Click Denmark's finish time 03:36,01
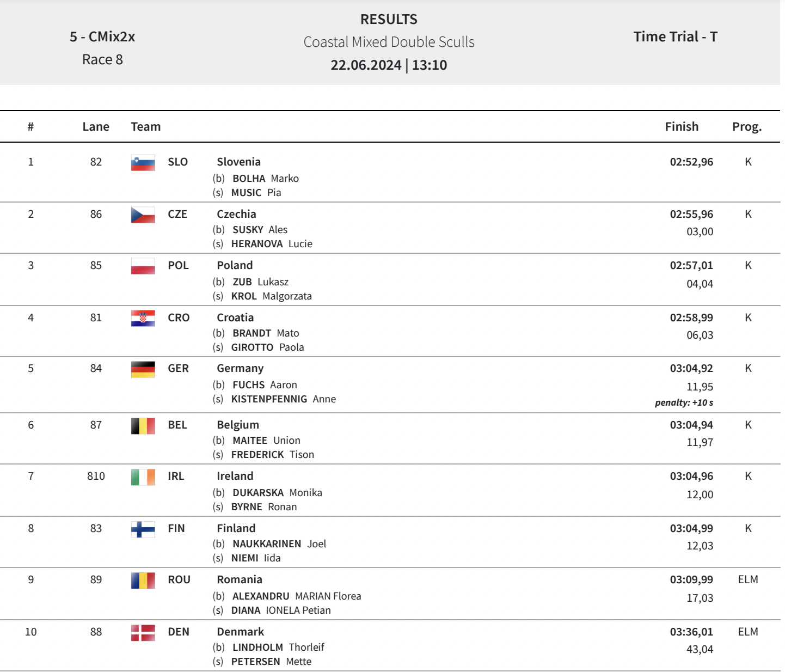Viewport: 785px width, 672px height. click(x=691, y=632)
